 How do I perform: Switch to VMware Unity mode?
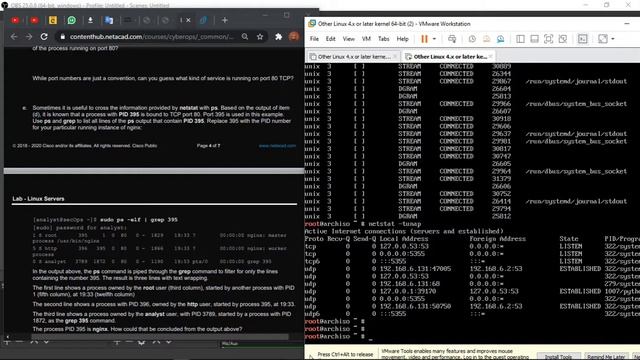[563, 39]
